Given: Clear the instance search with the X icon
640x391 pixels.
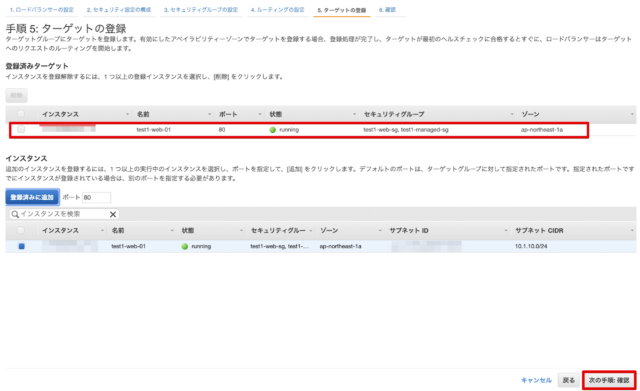Looking at the screenshot, I should click(x=113, y=214).
